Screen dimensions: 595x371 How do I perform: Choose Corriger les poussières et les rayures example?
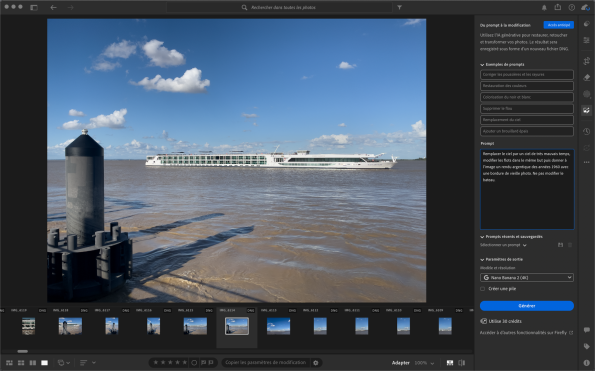527,74
